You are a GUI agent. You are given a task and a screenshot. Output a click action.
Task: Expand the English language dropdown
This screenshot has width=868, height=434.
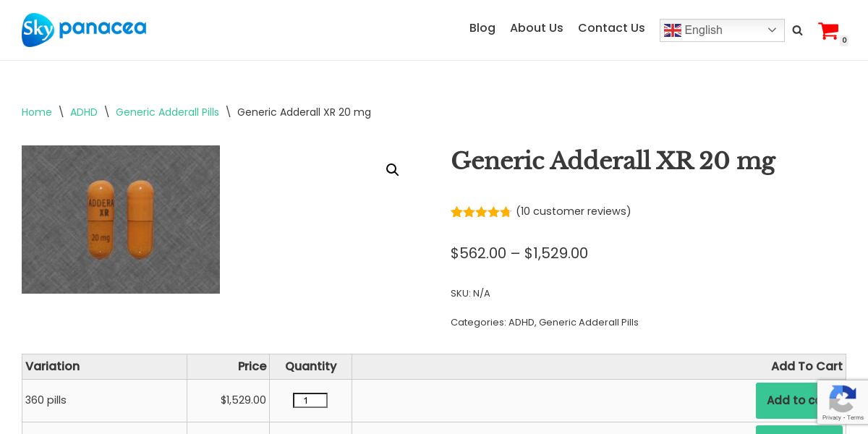(x=771, y=30)
